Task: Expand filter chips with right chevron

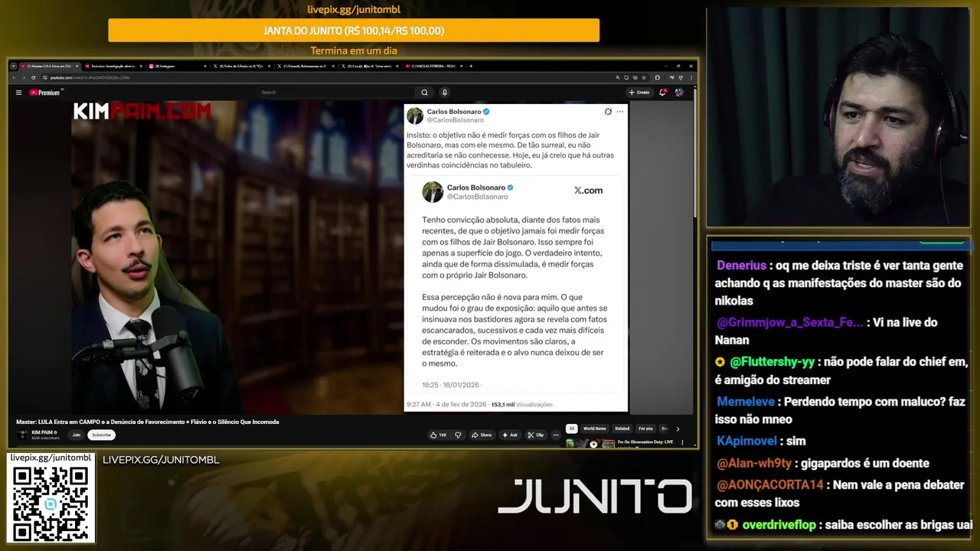Action: pos(678,429)
